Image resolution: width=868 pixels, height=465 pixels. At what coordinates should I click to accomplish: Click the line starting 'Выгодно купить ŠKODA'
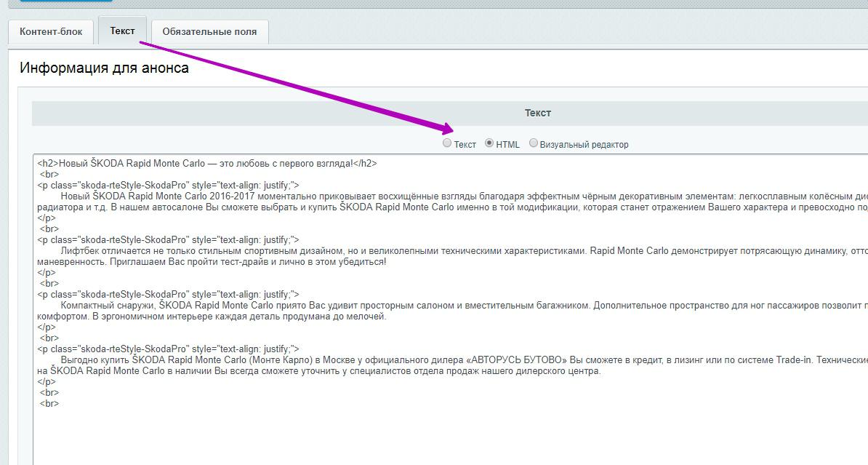click(464, 360)
